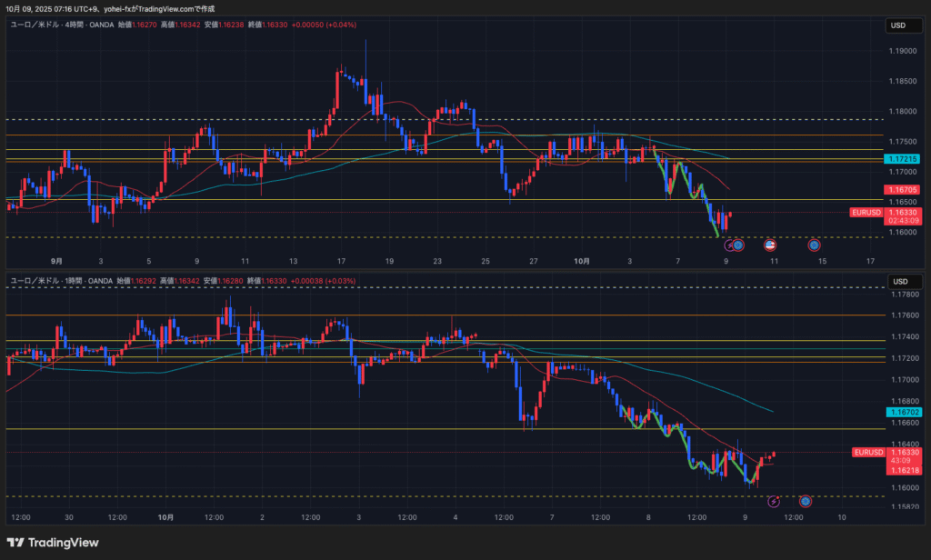
Task: Click the EU flag event near date 15
Action: click(815, 245)
